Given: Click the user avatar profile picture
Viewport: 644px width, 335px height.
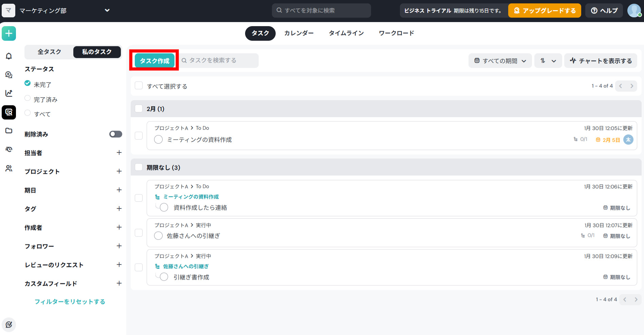Looking at the screenshot, I should click(634, 11).
